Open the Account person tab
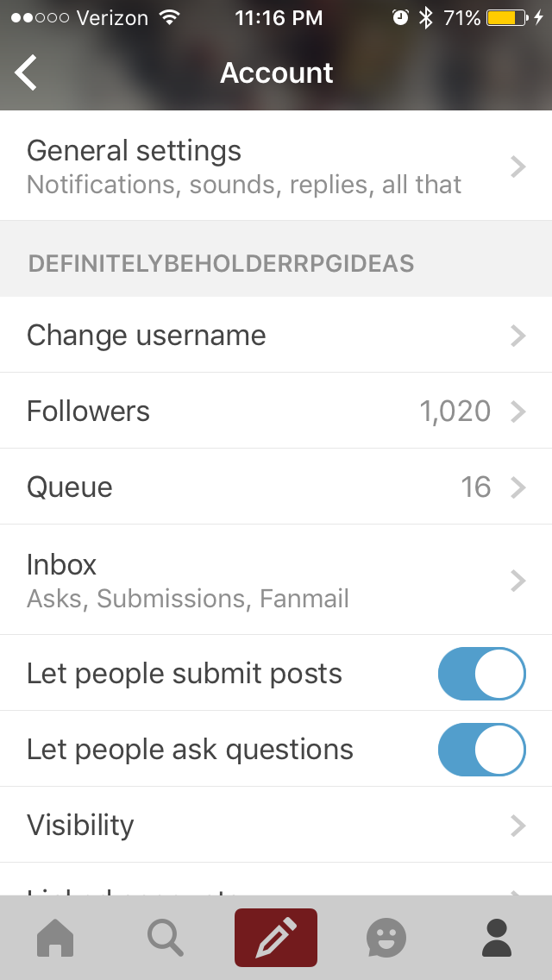Screen dimensions: 552x980 497,938
